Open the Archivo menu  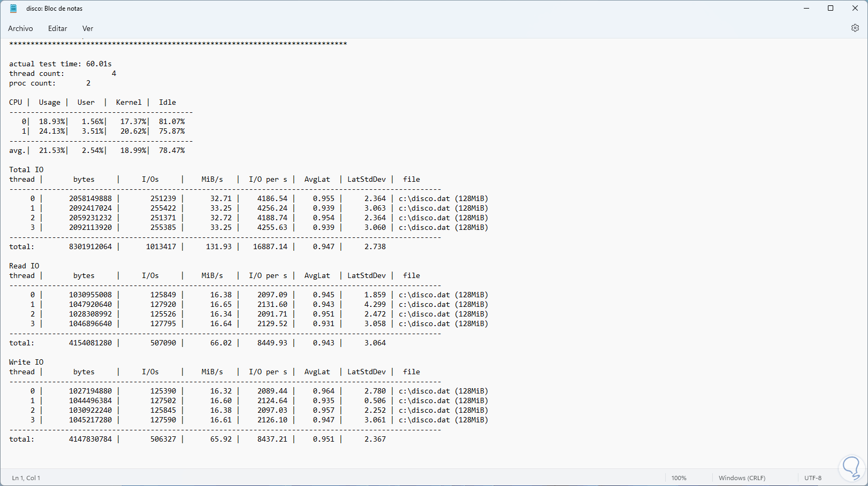tap(20, 28)
